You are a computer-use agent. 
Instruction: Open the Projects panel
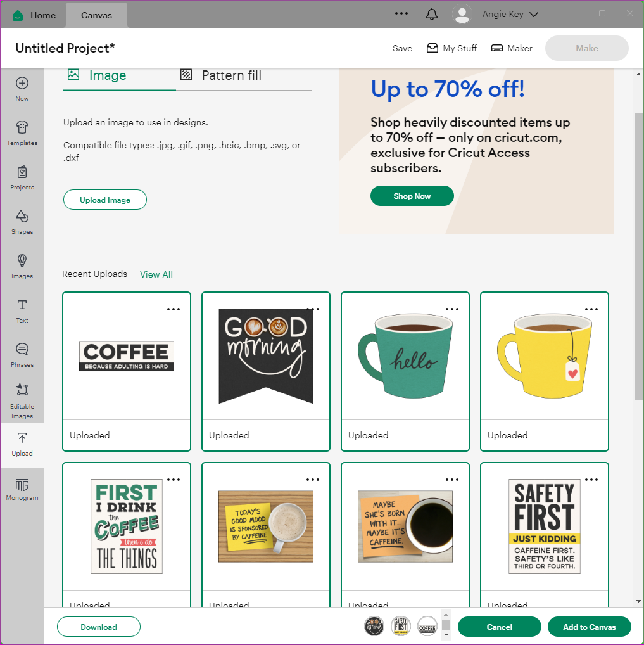coord(22,177)
